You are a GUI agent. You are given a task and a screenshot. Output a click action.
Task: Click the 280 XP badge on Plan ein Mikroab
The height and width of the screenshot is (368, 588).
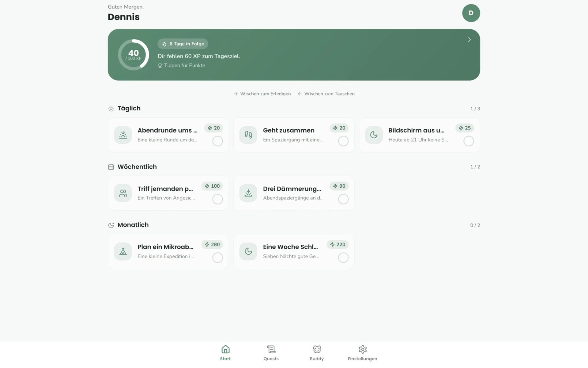(212, 244)
